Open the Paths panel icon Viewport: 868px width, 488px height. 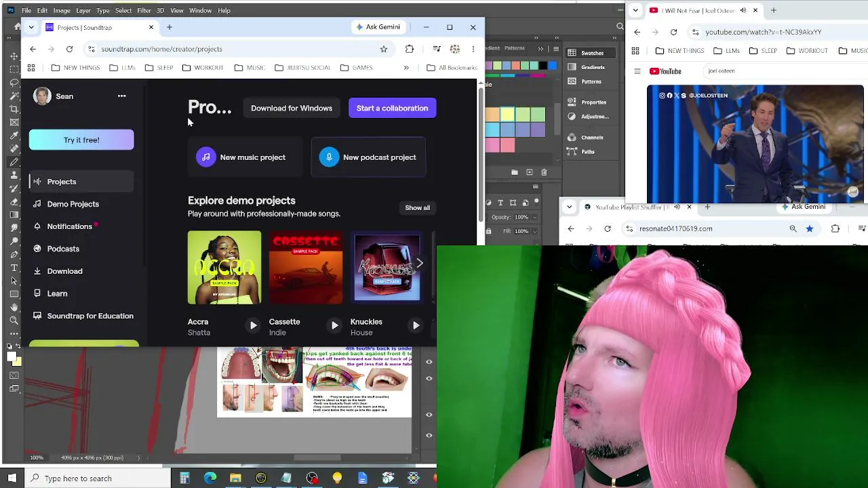coord(572,152)
